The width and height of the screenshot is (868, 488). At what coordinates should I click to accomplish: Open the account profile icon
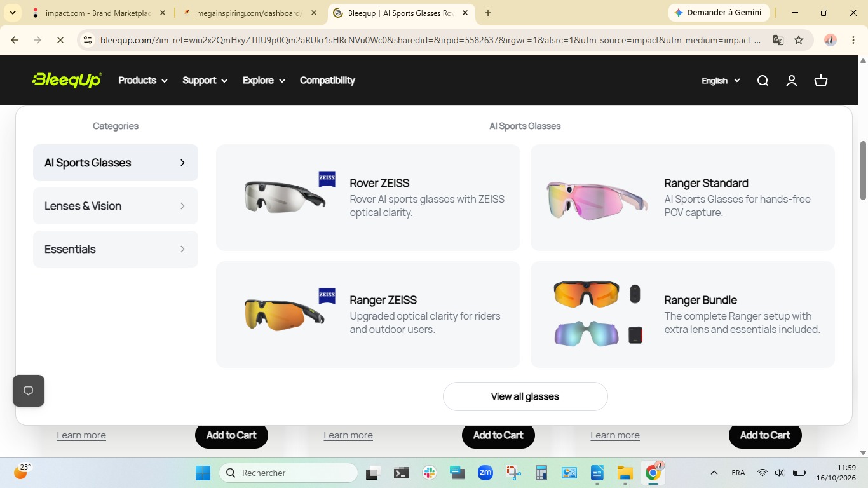click(x=792, y=81)
